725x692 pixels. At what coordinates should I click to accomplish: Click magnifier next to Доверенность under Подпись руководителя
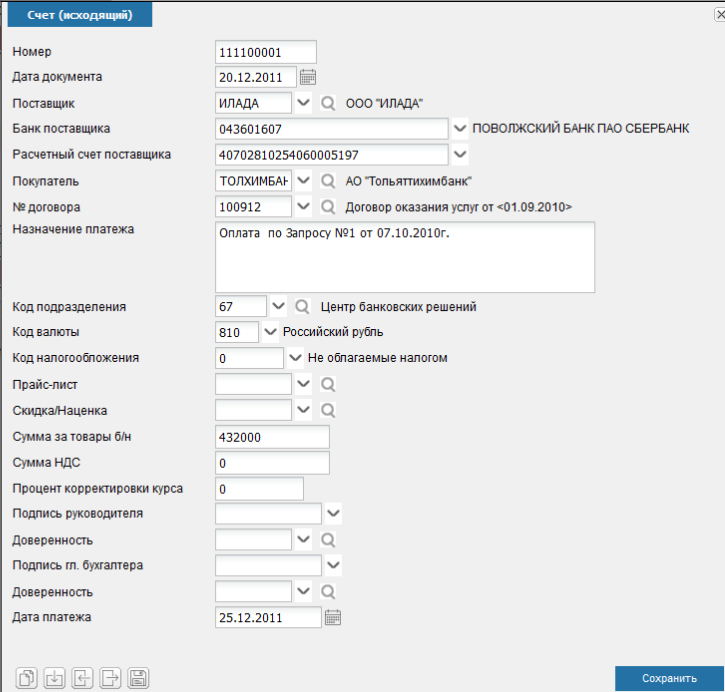(x=328, y=539)
